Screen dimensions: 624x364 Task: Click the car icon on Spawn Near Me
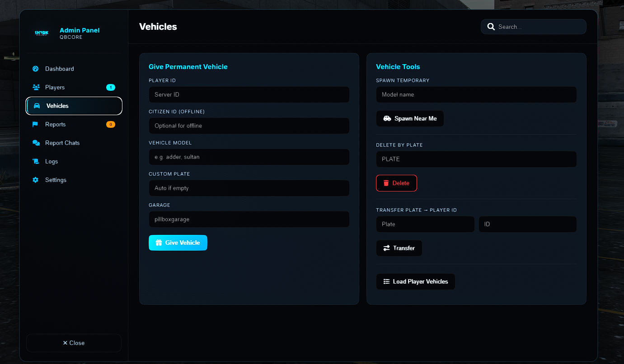pyautogui.click(x=387, y=118)
